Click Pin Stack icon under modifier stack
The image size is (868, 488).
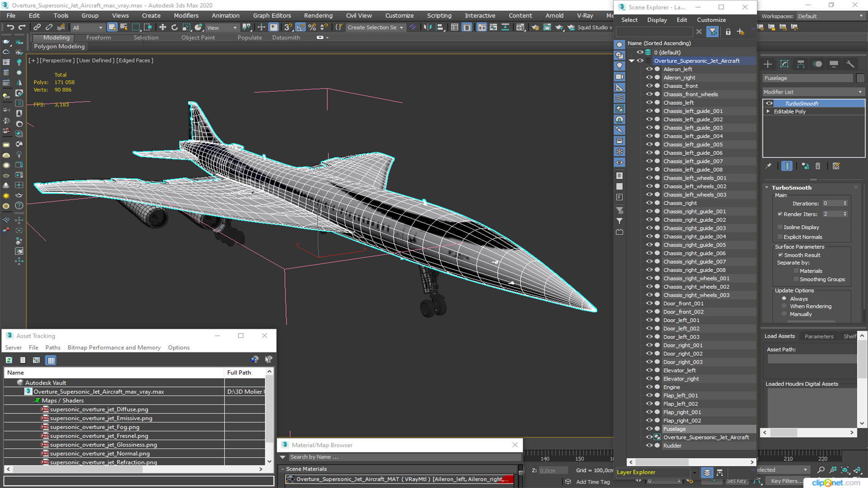(769, 166)
